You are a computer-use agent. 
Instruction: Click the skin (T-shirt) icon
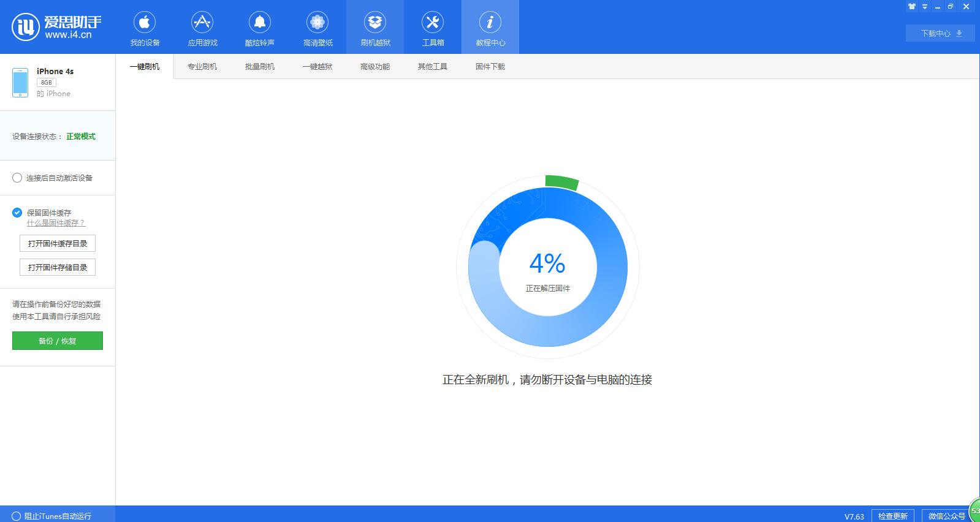pyautogui.click(x=911, y=7)
